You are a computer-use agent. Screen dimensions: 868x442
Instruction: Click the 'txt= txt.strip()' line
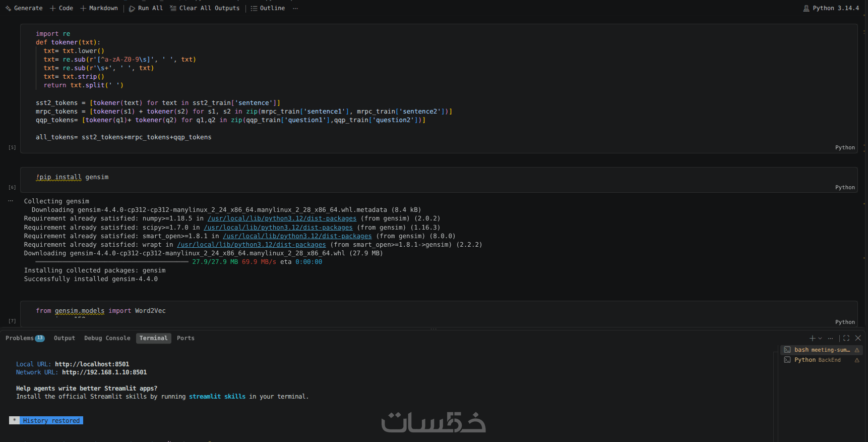[x=74, y=77]
